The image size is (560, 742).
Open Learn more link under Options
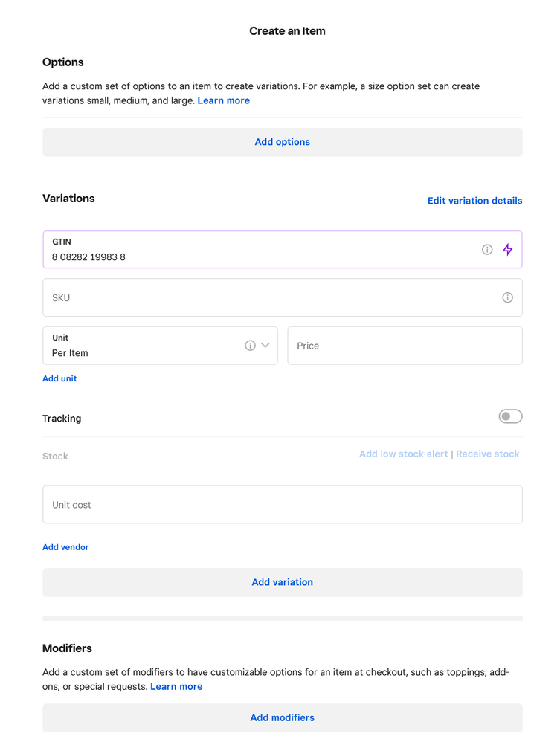click(223, 100)
